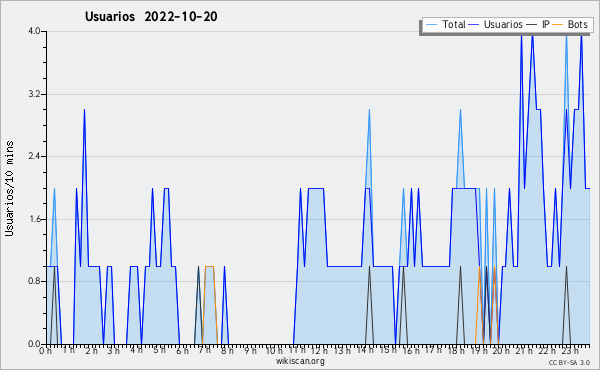Click the grey IP line in the legend
The height and width of the screenshot is (370, 600).
(x=532, y=25)
